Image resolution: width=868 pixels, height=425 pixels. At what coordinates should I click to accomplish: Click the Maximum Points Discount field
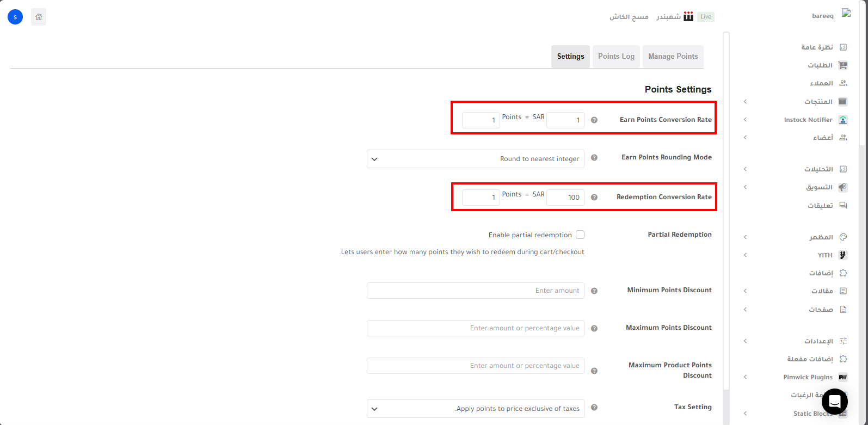click(x=475, y=328)
